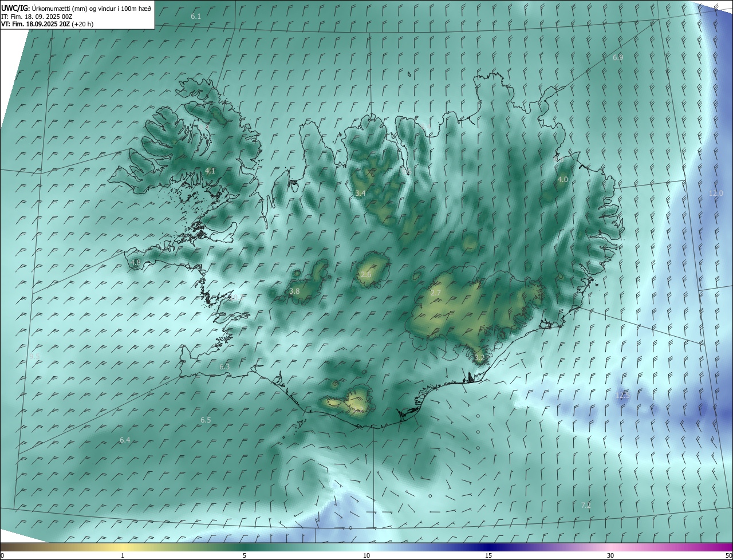733x560 pixels.
Task: Select the "VT: Fim. 18.09.2025 20Z (+20 h)" line
Action: pos(47,24)
